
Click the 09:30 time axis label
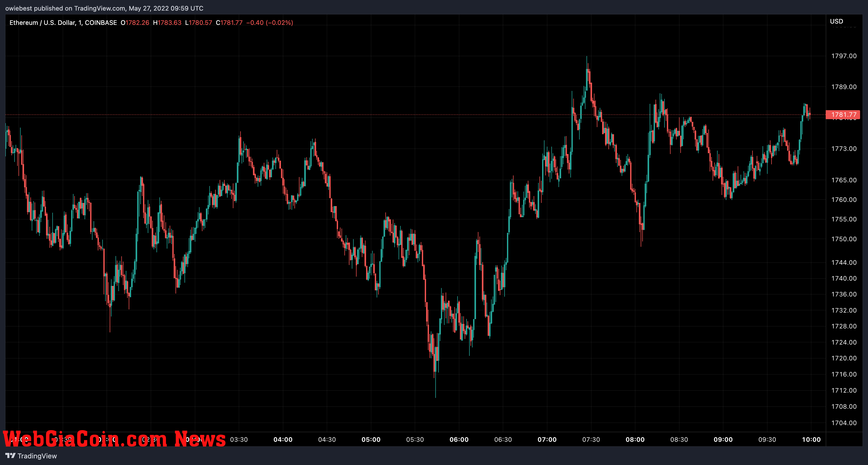coord(767,439)
